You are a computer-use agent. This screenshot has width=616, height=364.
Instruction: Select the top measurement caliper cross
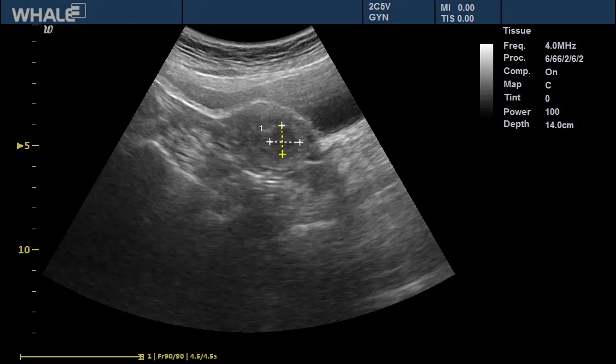click(x=282, y=126)
